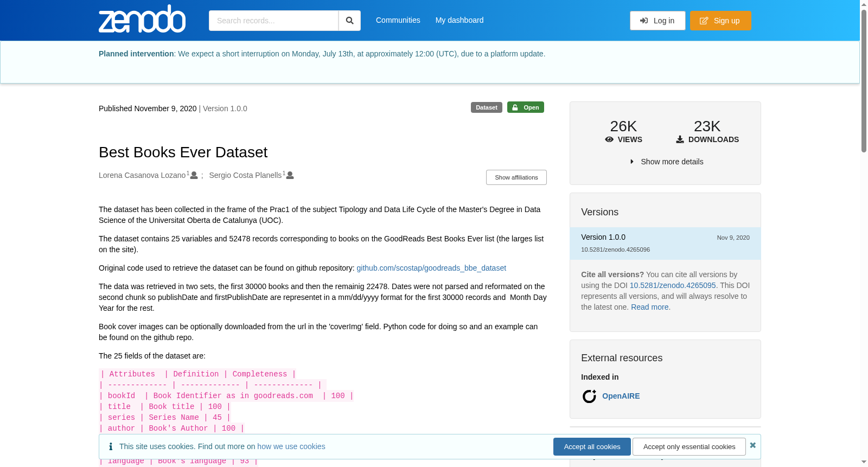
Task: Open the DOI 10.5281/zenodo.4265095 link
Action: (x=673, y=285)
